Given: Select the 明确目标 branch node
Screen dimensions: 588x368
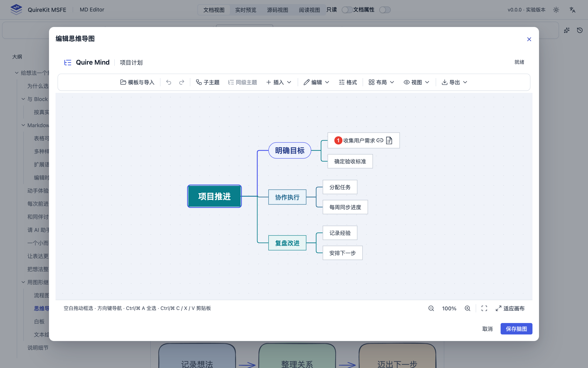Looking at the screenshot, I should [x=290, y=150].
